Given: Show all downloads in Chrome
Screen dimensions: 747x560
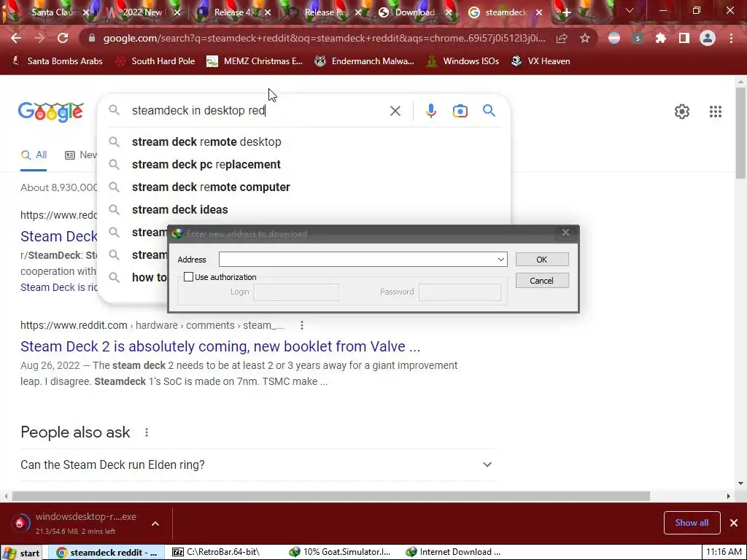Looking at the screenshot, I should (x=692, y=523).
